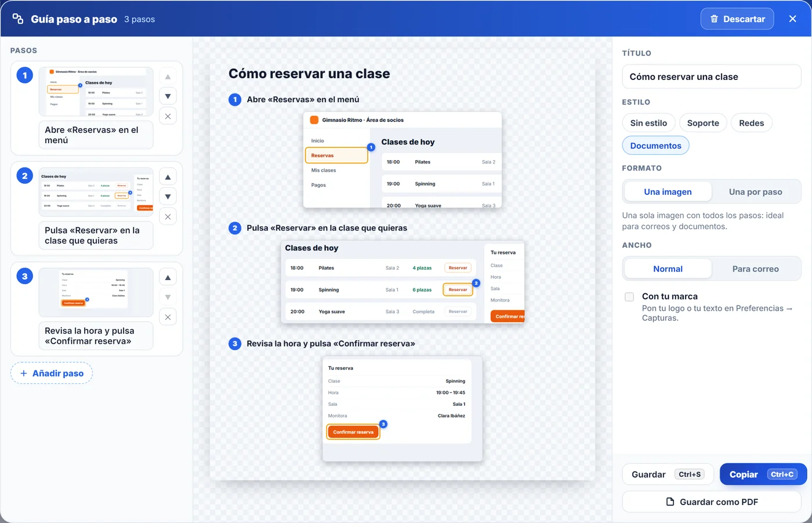Image resolution: width=812 pixels, height=523 pixels.
Task: Open step 2 thumbnail in the list
Action: pyautogui.click(x=96, y=192)
